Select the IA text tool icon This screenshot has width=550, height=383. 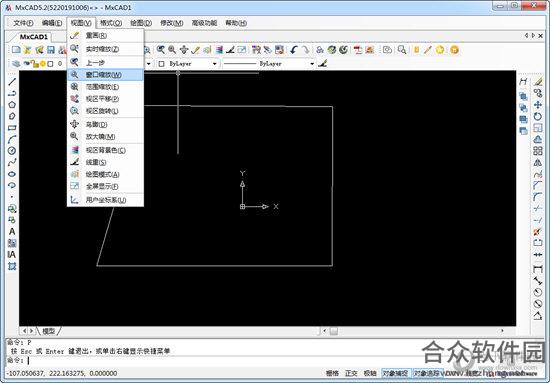click(x=12, y=255)
